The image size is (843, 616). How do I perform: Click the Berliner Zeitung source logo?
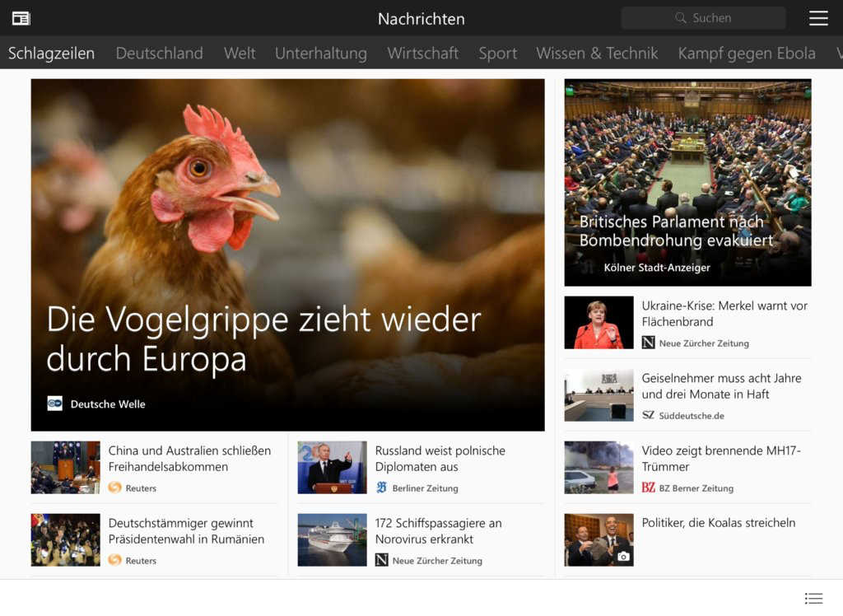tap(381, 488)
